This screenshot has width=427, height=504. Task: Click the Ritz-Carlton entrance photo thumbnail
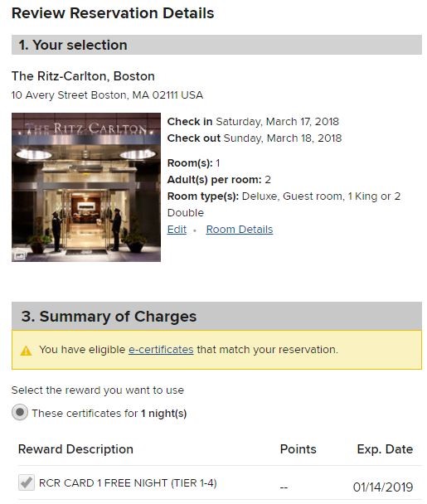pos(86,187)
